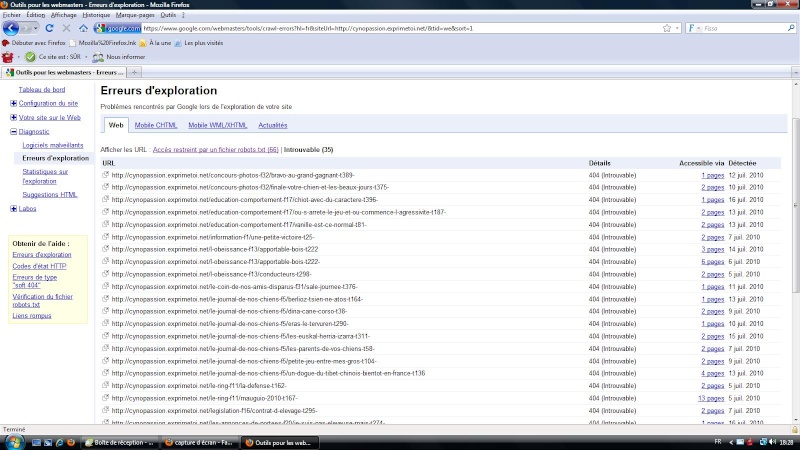Open the new tab plus button

pos(134,72)
